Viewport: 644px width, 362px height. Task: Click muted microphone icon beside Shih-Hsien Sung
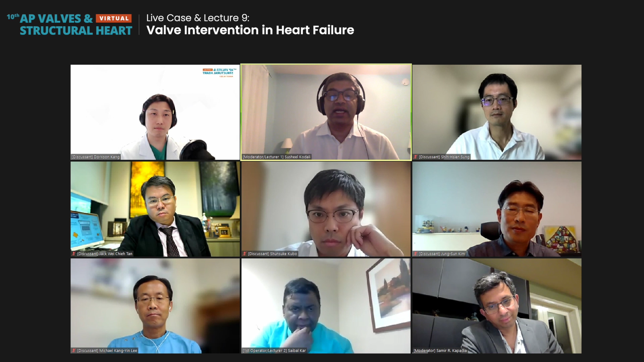pos(416,157)
